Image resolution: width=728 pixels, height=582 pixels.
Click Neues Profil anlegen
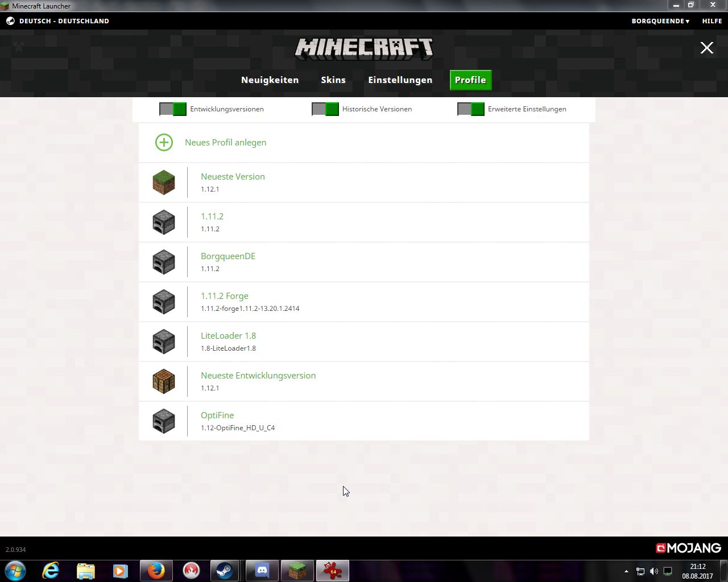(225, 143)
